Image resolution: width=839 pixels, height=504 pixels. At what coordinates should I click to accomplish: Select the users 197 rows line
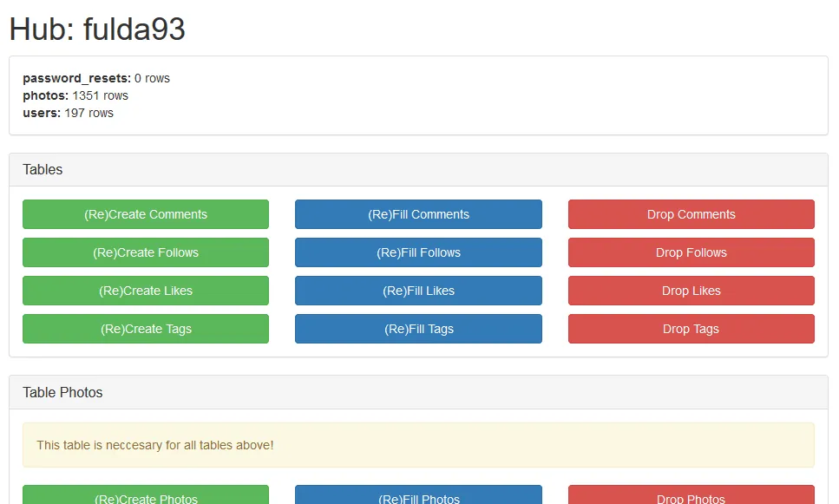68,113
